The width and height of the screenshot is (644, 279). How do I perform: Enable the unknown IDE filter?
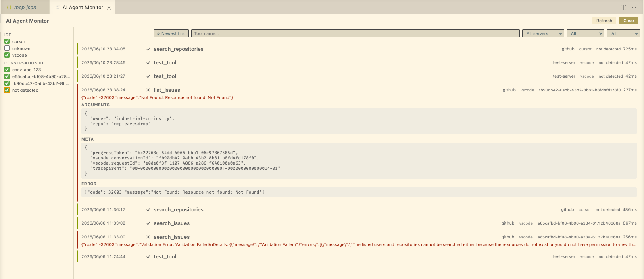(x=7, y=48)
